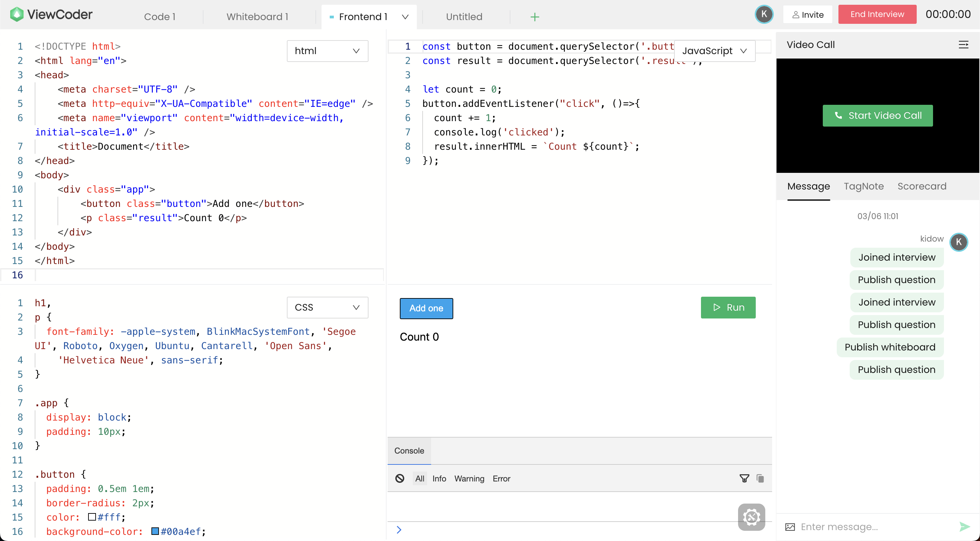This screenshot has width=980, height=541.
Task: Add a new tab with plus icon
Action: [x=535, y=17]
